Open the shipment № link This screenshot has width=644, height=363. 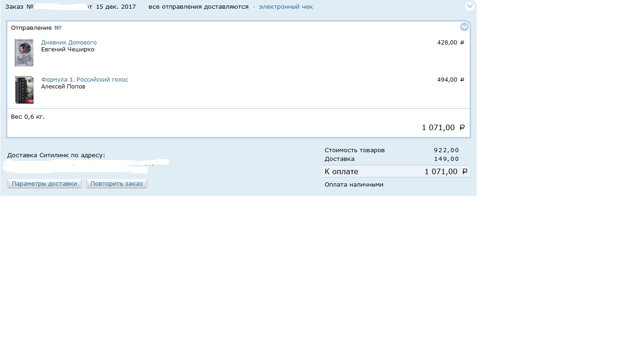pos(58,28)
